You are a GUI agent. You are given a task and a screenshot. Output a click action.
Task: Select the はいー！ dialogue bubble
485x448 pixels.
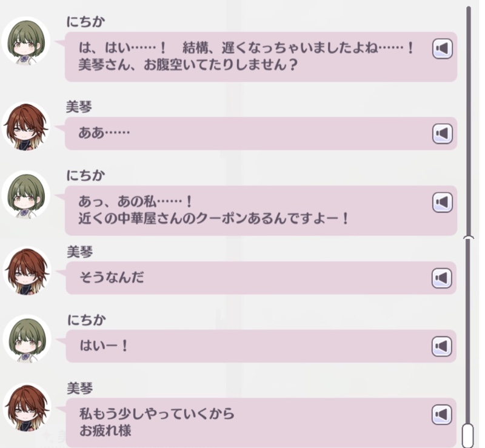(x=261, y=346)
